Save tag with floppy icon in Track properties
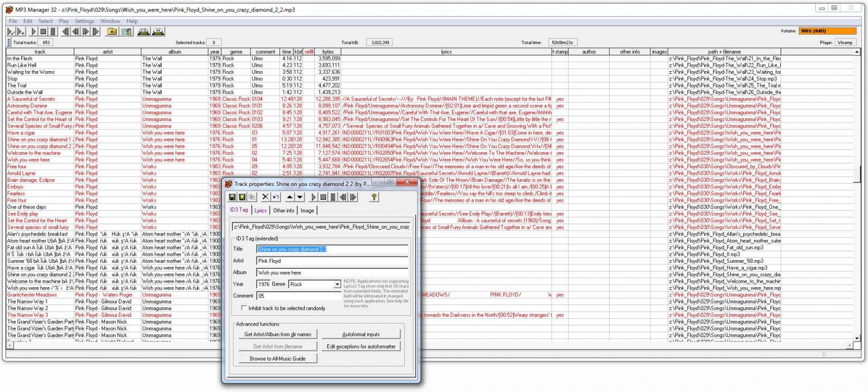Image resolution: width=868 pixels, height=392 pixels. [232, 197]
